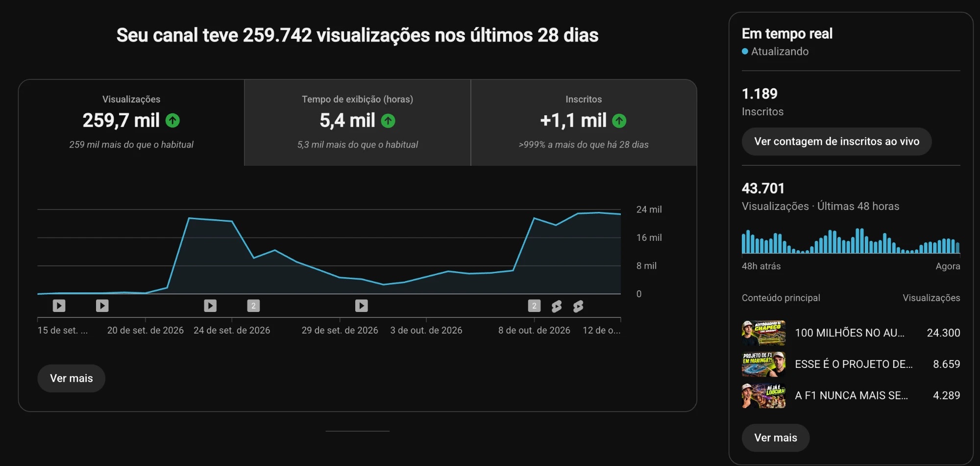Switch to the Inscritos metric tab
Viewport: 980px width, 466px height.
[x=584, y=123]
